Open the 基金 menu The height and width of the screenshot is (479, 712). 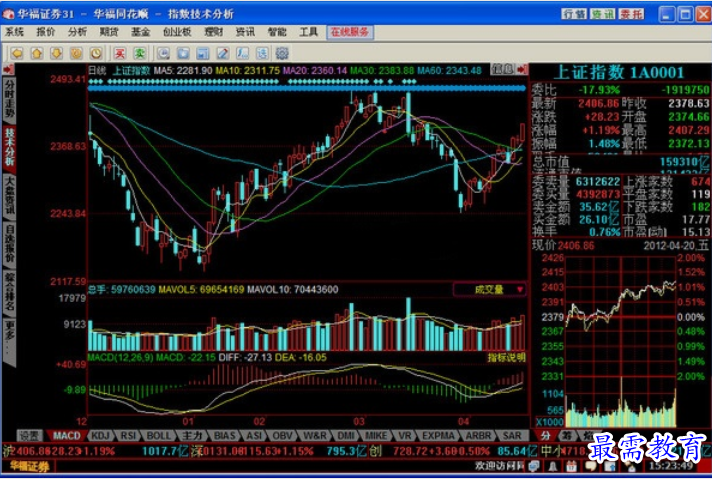pyautogui.click(x=140, y=32)
